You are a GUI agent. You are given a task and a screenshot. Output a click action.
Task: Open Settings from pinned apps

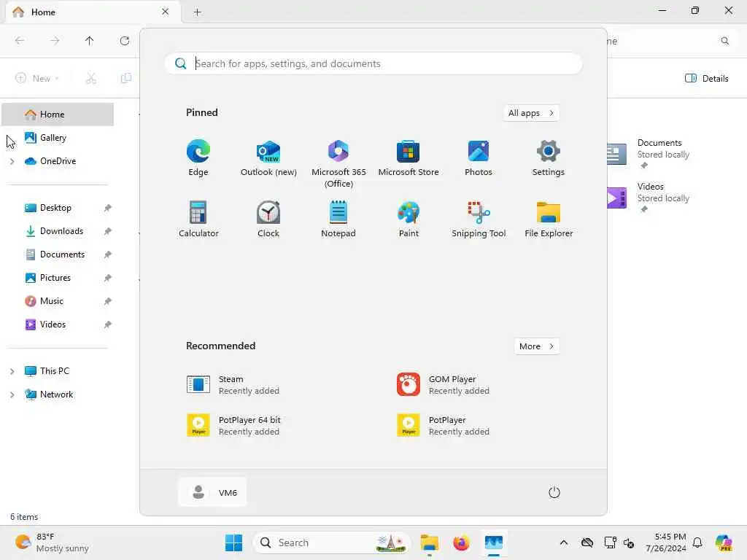click(549, 158)
